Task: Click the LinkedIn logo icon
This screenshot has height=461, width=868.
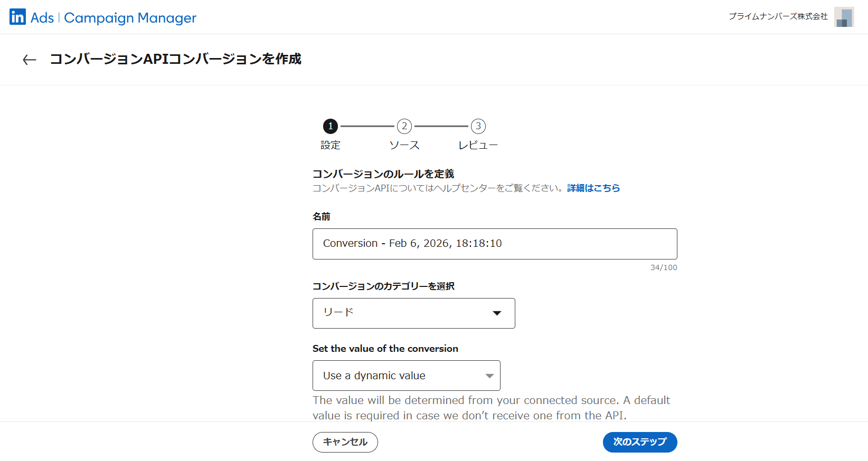Action: (x=17, y=17)
